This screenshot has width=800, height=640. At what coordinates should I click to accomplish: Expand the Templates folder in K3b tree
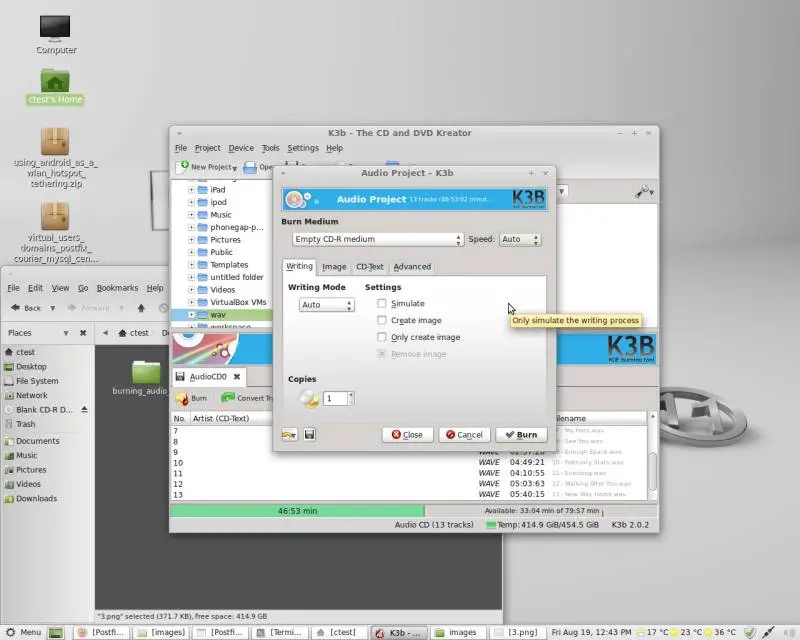coord(191,264)
